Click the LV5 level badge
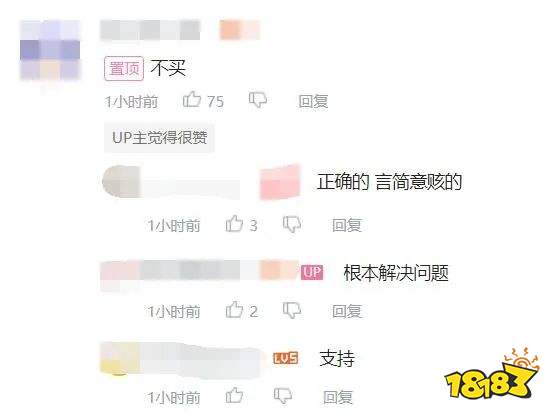 pos(286,358)
